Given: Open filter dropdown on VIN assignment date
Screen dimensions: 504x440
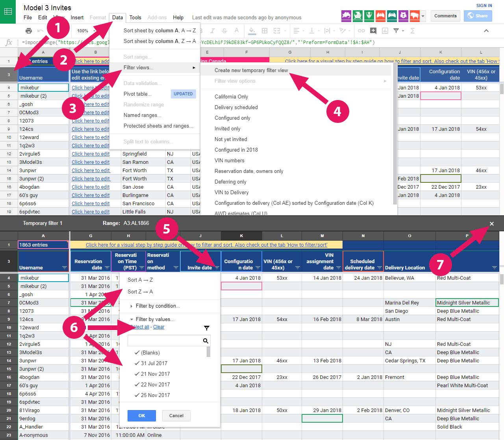Looking at the screenshot, I should pyautogui.click(x=339, y=268).
